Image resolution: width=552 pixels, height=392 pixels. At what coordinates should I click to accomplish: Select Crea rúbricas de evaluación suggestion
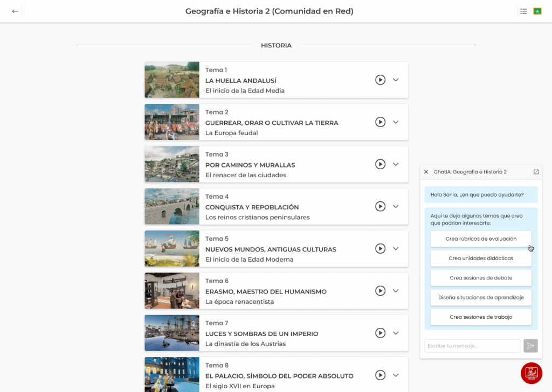click(481, 239)
